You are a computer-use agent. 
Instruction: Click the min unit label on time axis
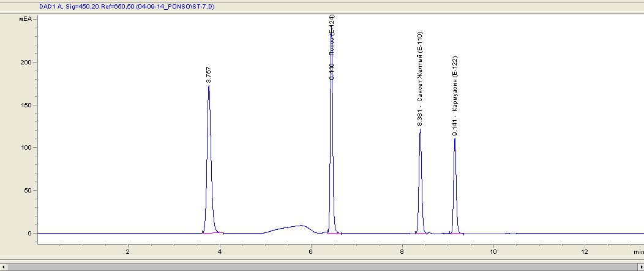pos(638,252)
